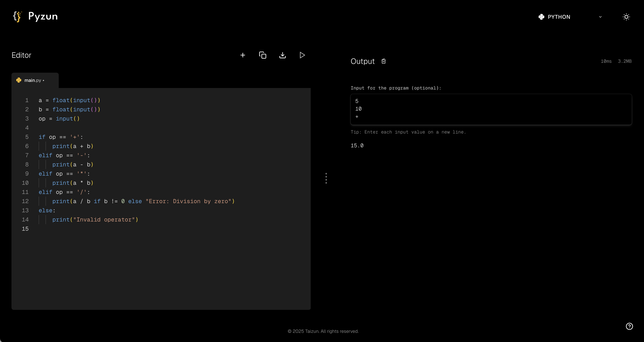The width and height of the screenshot is (644, 342).
Task: Click the Python icon in language selector
Action: (541, 17)
